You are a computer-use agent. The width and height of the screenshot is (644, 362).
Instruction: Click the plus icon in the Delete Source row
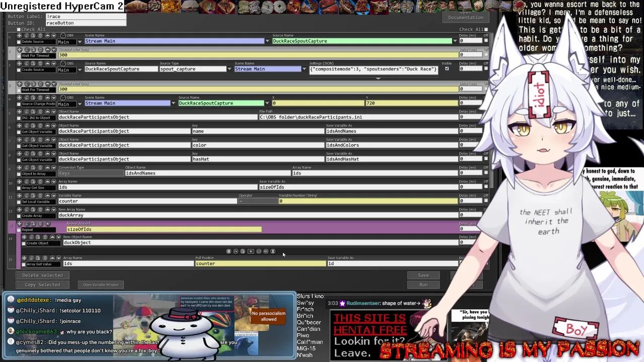click(x=19, y=36)
